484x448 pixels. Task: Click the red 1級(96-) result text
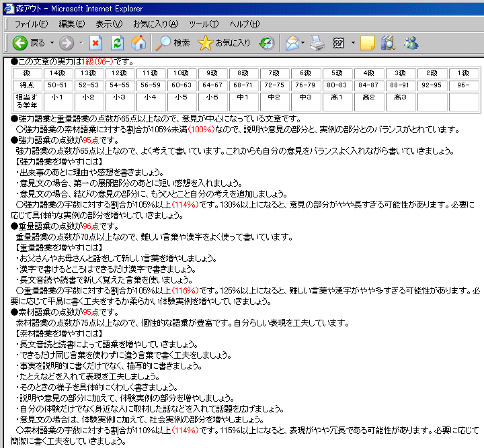(98, 62)
